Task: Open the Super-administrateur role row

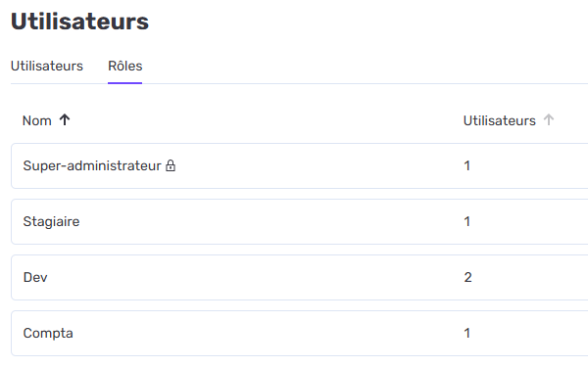Action: click(300, 165)
